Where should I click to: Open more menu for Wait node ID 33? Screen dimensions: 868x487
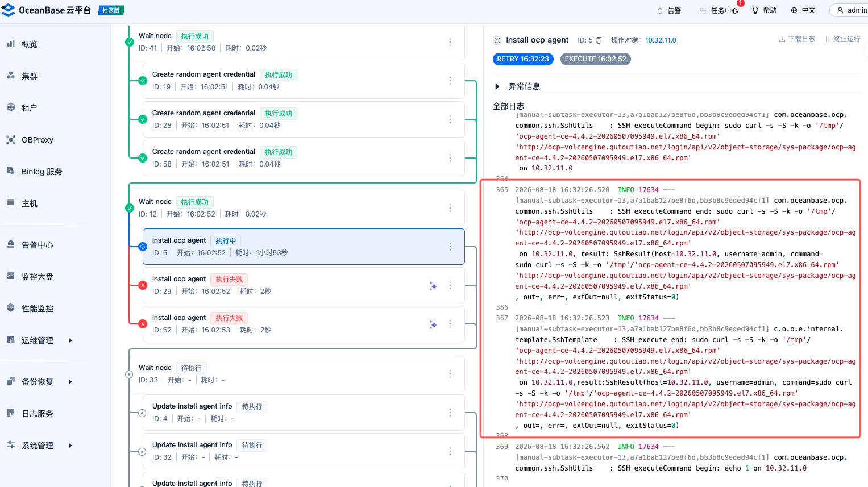[x=450, y=374]
